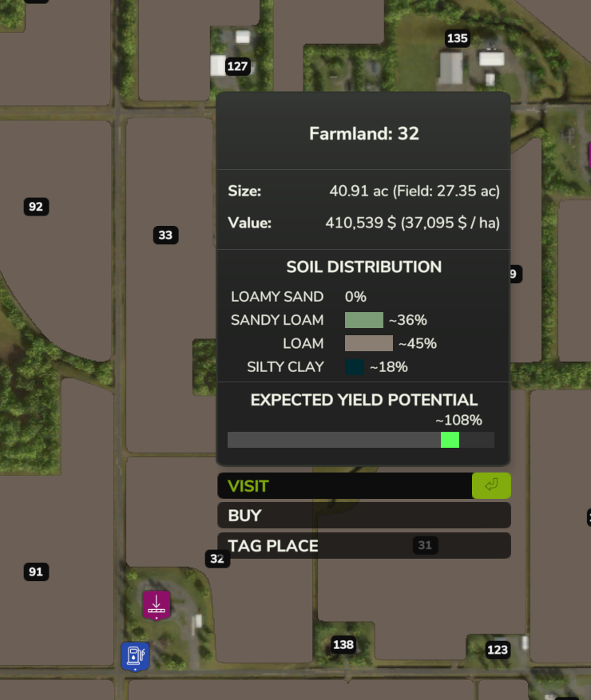Click the ~108% yield value
591x700 pixels.
click(x=458, y=420)
